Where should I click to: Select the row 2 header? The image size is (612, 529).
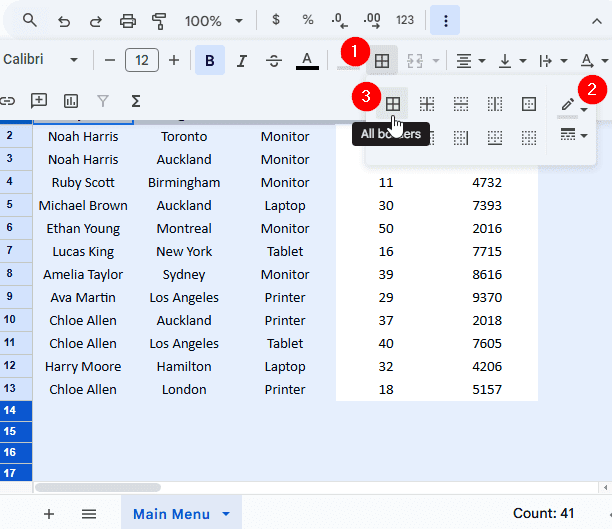coord(16,136)
